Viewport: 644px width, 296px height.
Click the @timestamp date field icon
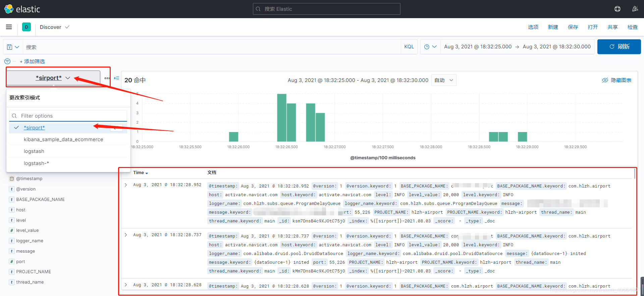click(12, 179)
